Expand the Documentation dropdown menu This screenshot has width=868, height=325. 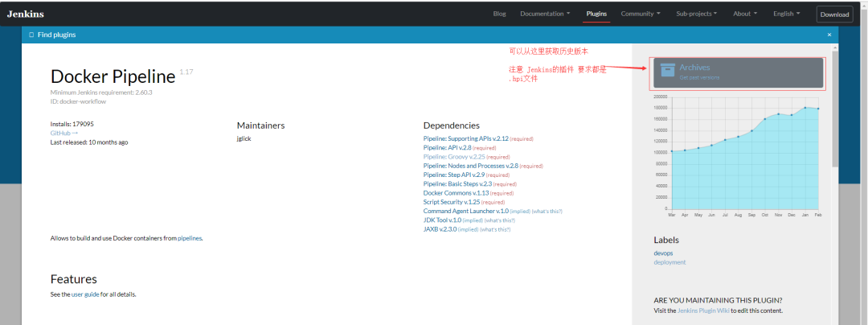(545, 14)
